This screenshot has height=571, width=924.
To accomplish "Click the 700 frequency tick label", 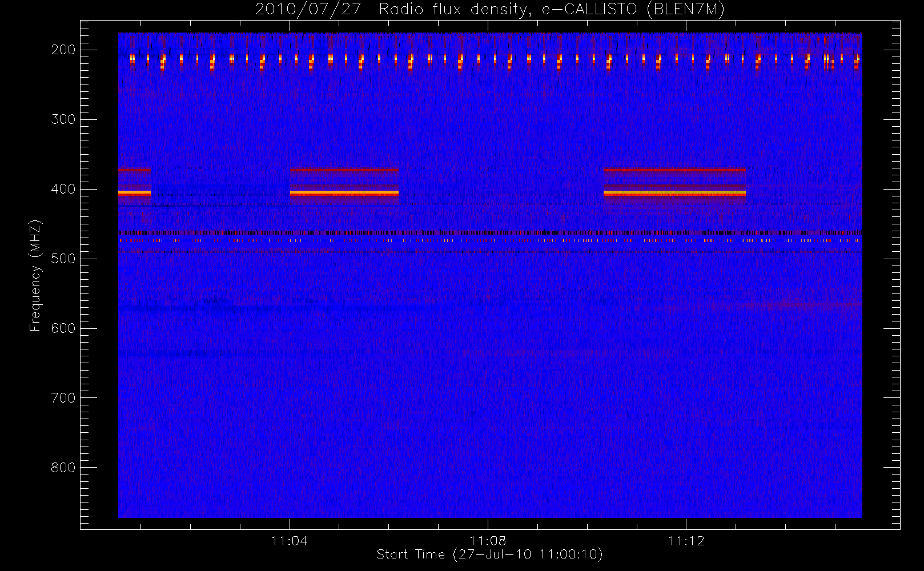I will (x=63, y=398).
